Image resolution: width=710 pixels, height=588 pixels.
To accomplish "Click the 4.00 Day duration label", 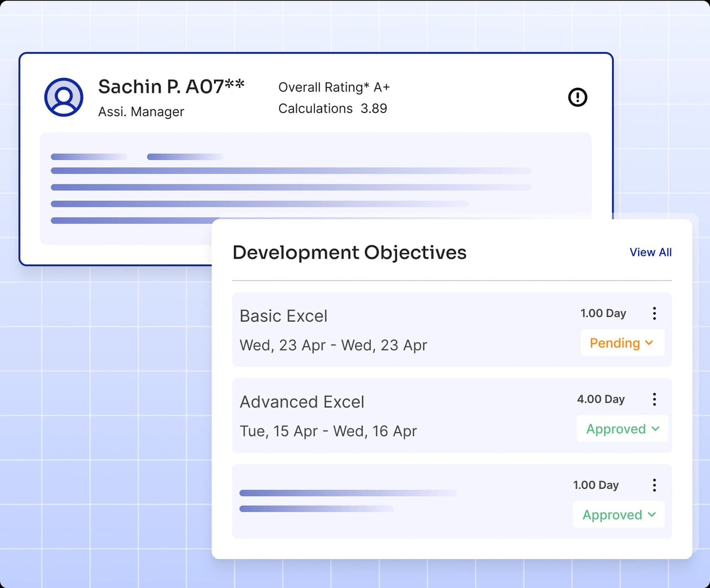I will [x=601, y=399].
